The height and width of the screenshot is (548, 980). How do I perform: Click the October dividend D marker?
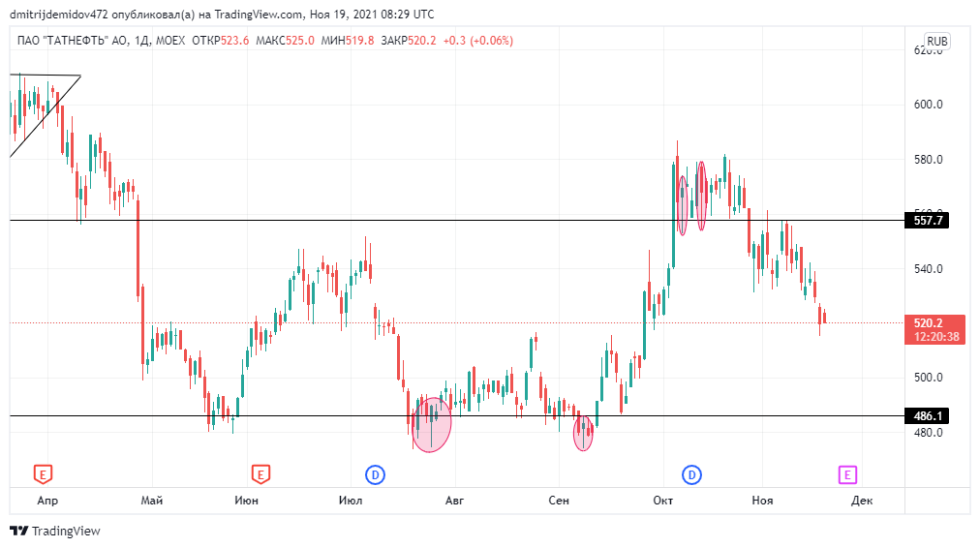[691, 474]
